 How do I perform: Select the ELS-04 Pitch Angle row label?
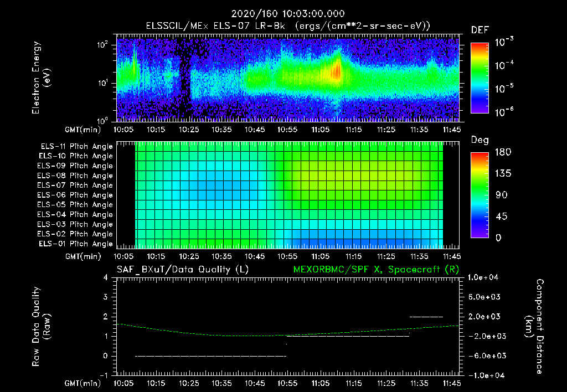coord(75,214)
